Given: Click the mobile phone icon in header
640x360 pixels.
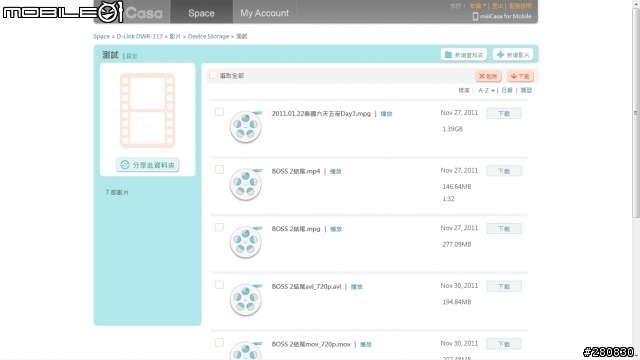Looking at the screenshot, I should coord(475,16).
